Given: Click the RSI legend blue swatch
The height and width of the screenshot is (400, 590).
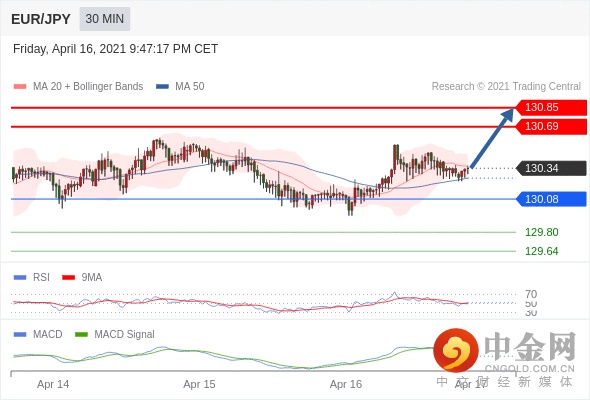Looking at the screenshot, I should [20, 278].
